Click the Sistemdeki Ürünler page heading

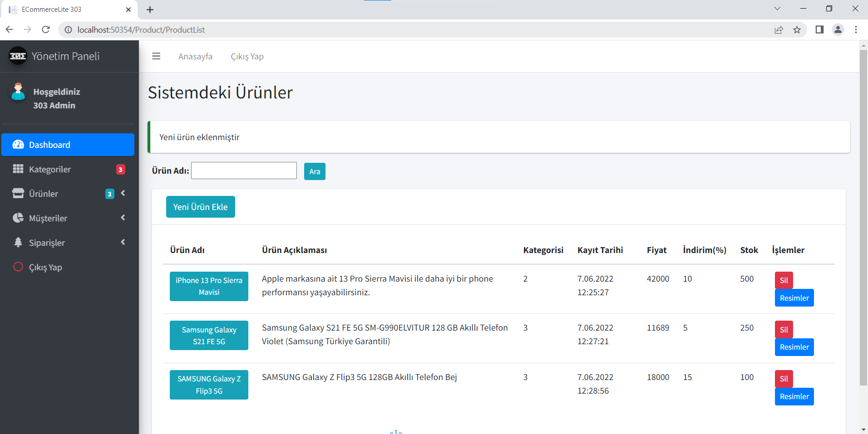click(220, 93)
